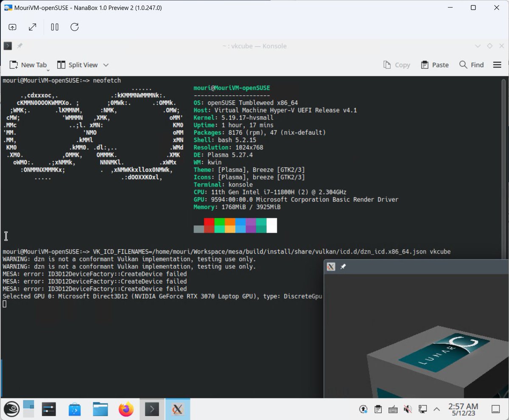Open the Konsole hamburger menu
The height and width of the screenshot is (420, 509).
497,64
